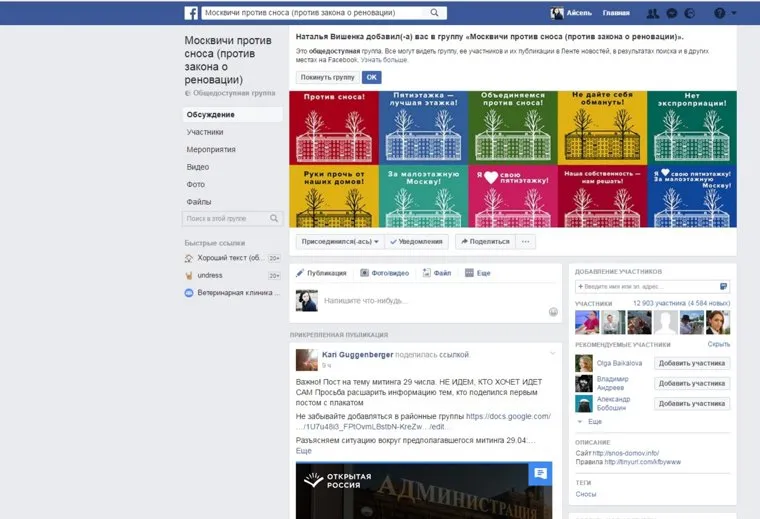The width and height of the screenshot is (760, 519).
Task: Open the Участники section in sidebar
Action: point(205,132)
